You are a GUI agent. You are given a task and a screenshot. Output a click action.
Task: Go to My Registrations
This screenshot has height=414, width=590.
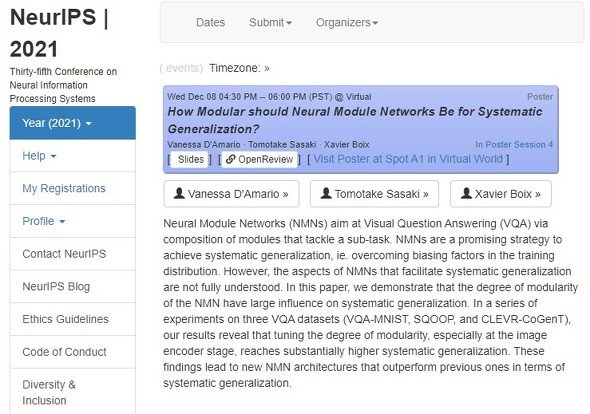(73, 188)
